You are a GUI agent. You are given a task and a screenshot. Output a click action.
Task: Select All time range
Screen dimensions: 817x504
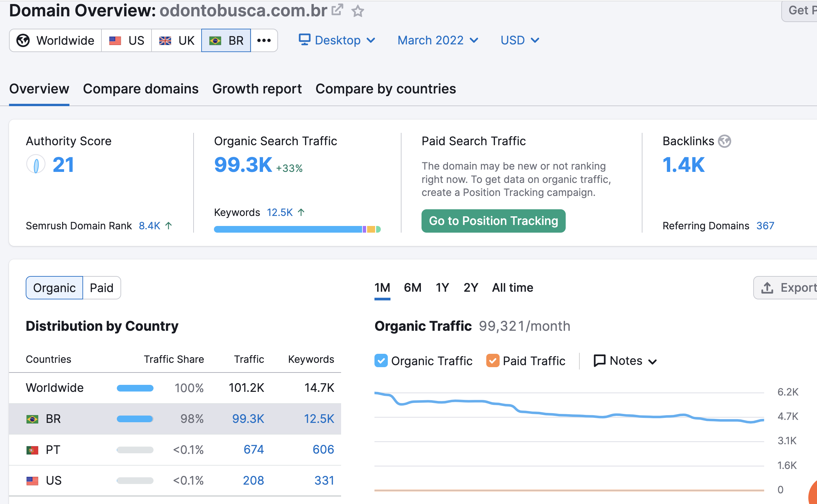pos(512,288)
